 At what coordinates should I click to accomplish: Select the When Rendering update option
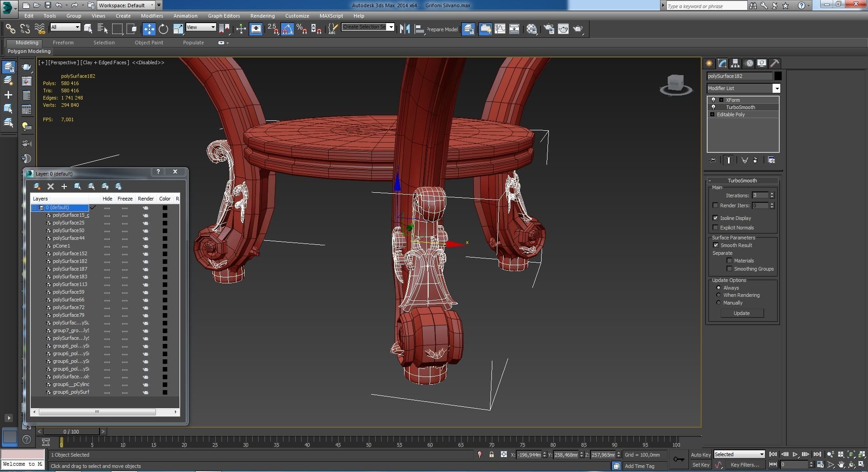pos(718,295)
